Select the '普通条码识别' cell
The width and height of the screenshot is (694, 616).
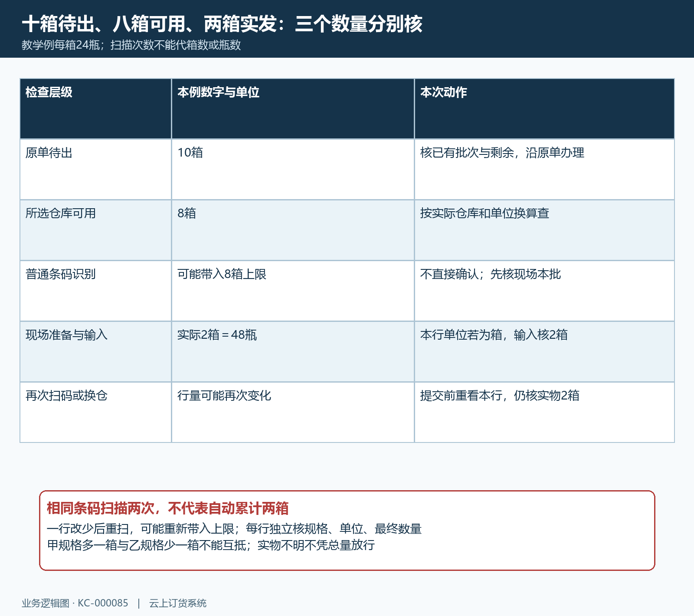click(96, 291)
